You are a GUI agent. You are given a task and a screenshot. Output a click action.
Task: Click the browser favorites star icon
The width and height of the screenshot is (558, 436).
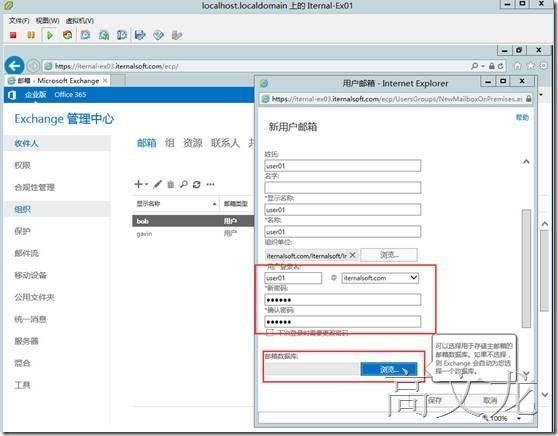pos(531,66)
